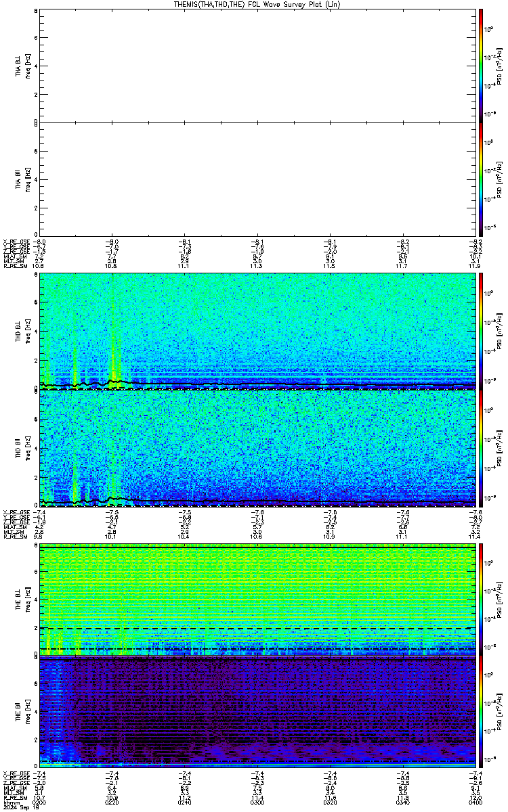Click the THE B perpendicular PSD color bar
The height and width of the screenshot is (812, 508).
pyautogui.click(x=481, y=600)
